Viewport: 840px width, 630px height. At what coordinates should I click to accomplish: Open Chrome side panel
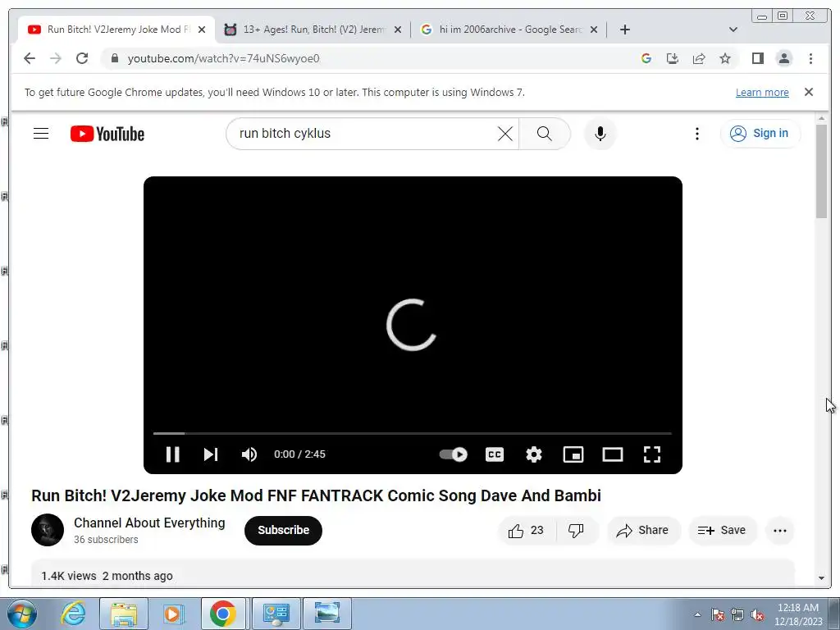pos(757,58)
